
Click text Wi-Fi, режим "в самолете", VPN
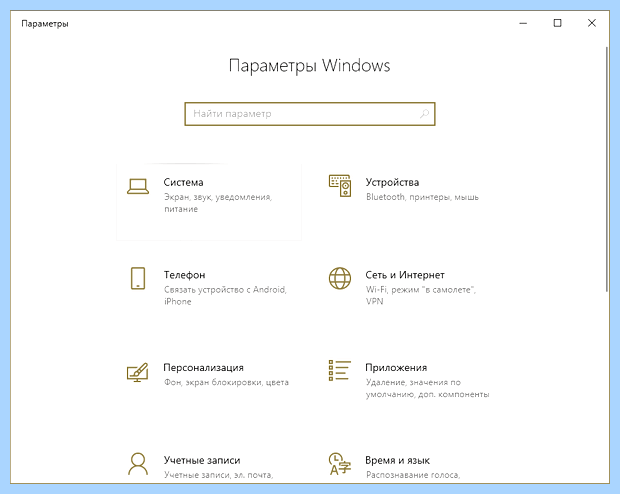421,295
